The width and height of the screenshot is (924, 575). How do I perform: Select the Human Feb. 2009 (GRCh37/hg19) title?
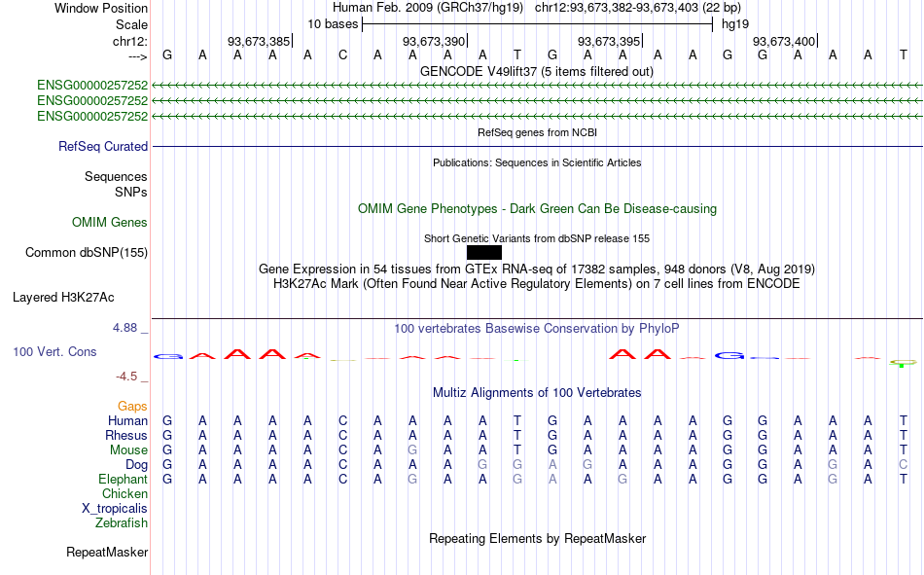(427, 8)
